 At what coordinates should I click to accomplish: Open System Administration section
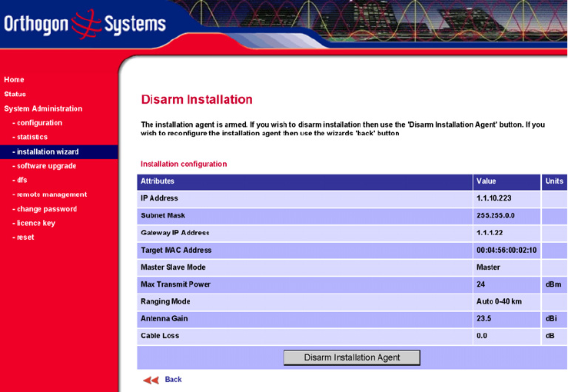(43, 108)
